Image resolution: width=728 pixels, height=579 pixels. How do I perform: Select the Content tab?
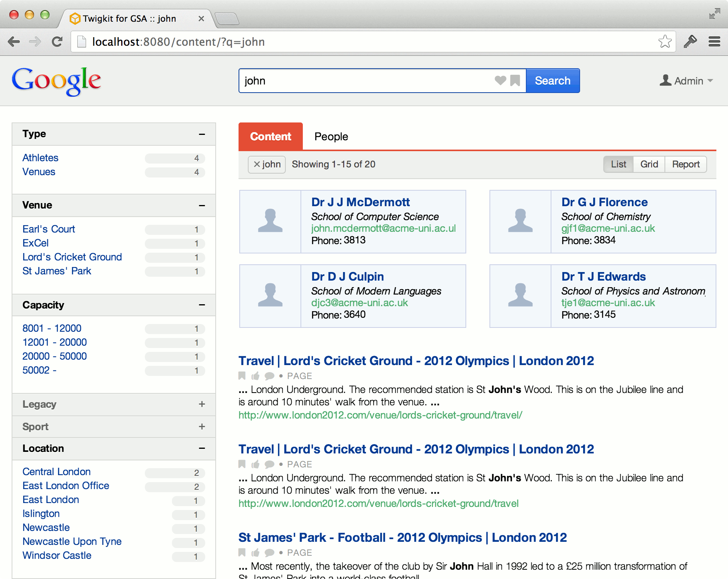tap(270, 136)
